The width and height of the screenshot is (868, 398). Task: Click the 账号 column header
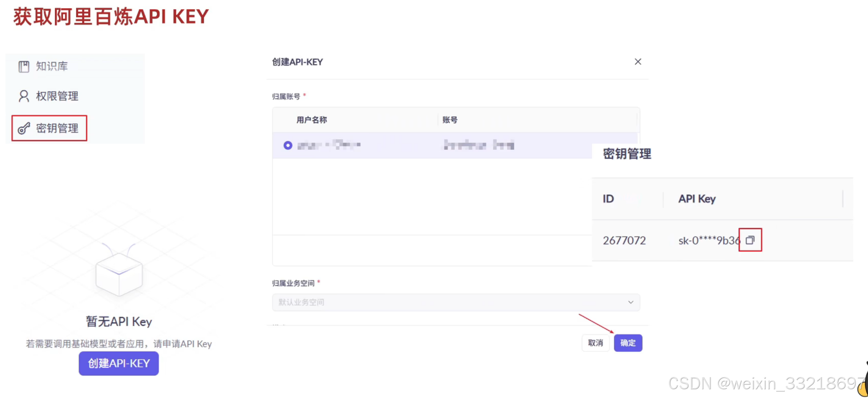450,120
